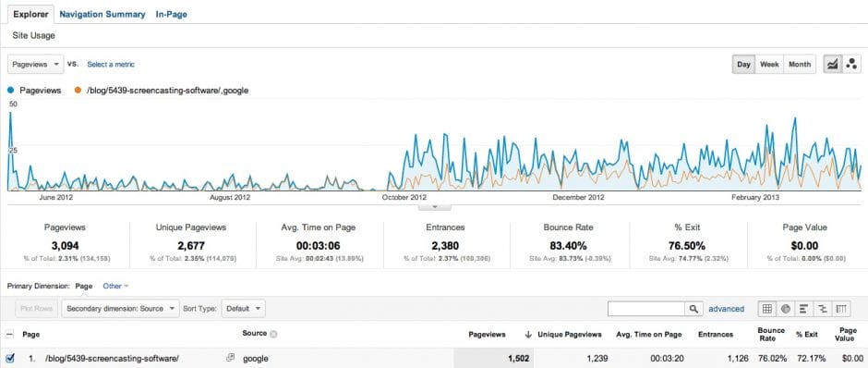Click inside the table search field
Screen dimensions: 868x368
click(646, 309)
